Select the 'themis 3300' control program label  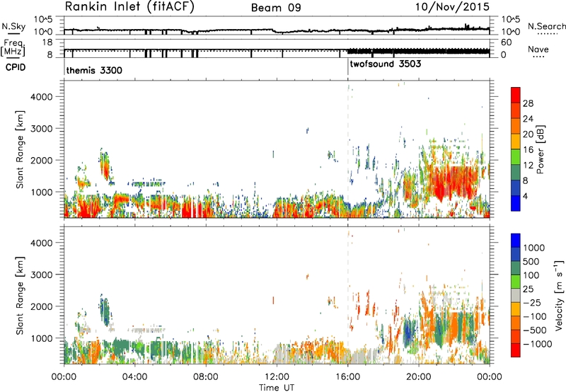tap(94, 70)
